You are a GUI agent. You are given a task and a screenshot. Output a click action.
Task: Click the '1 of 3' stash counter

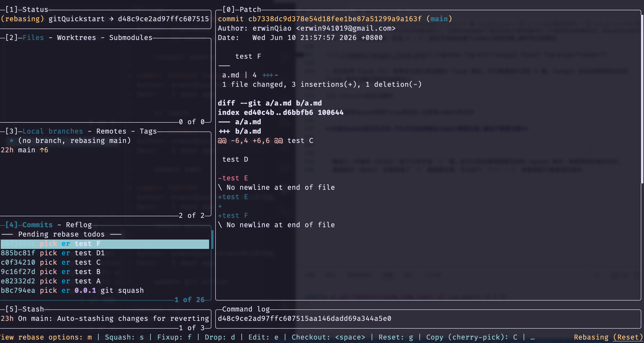click(x=192, y=328)
